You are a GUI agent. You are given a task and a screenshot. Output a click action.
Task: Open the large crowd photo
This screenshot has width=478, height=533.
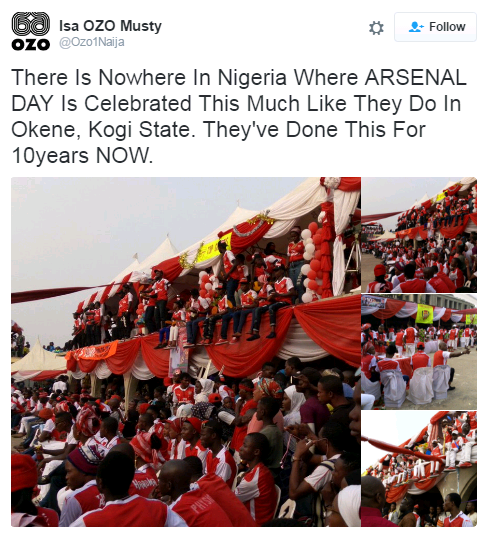tap(186, 352)
